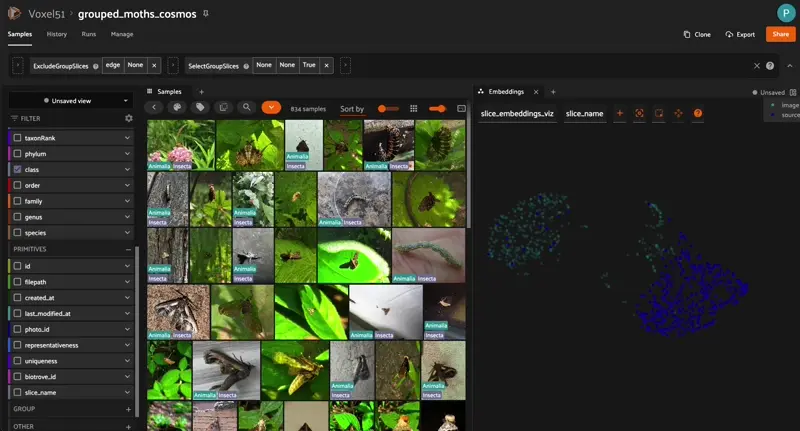The height and width of the screenshot is (431, 800).
Task: Open view bar help icon
Action: point(770,66)
